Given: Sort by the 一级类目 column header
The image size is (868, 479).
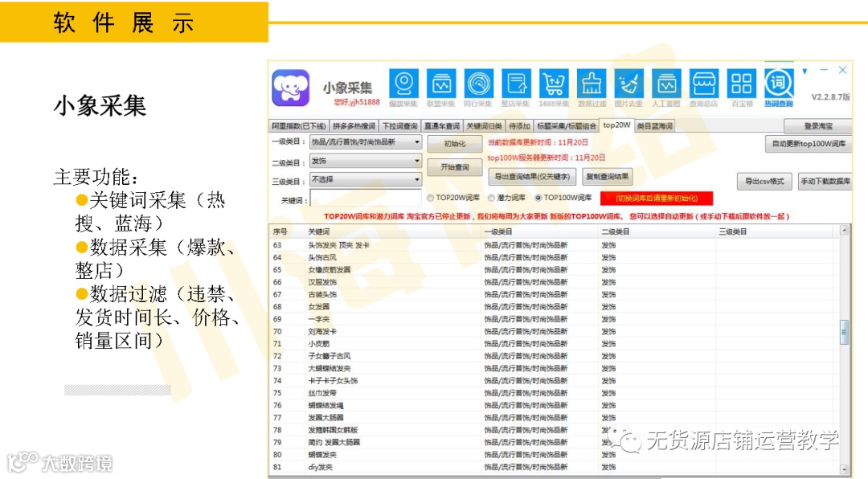Looking at the screenshot, I should [540, 231].
